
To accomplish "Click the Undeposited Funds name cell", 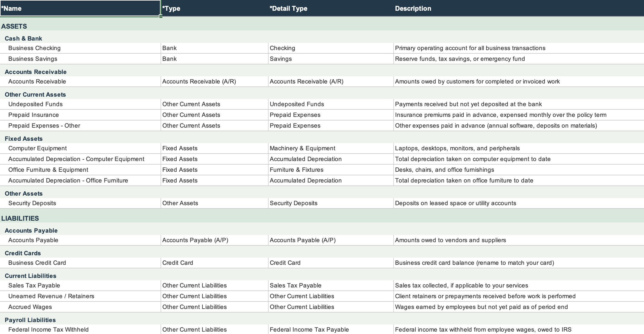I will pos(80,104).
